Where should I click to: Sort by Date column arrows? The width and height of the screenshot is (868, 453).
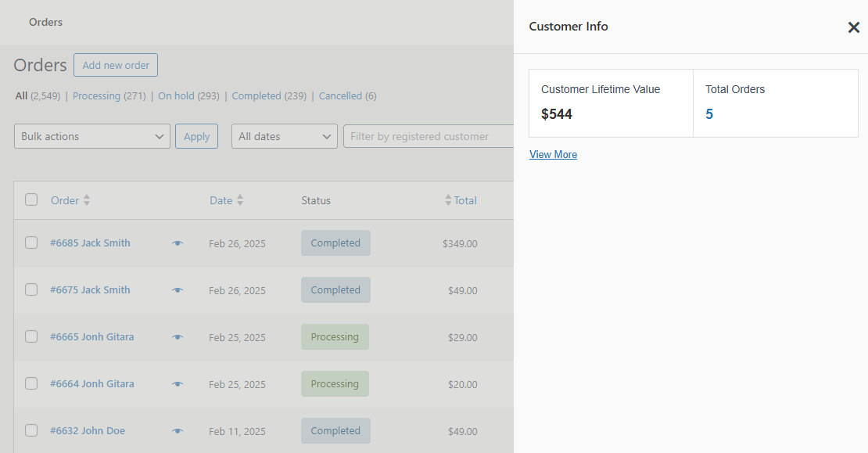240,200
